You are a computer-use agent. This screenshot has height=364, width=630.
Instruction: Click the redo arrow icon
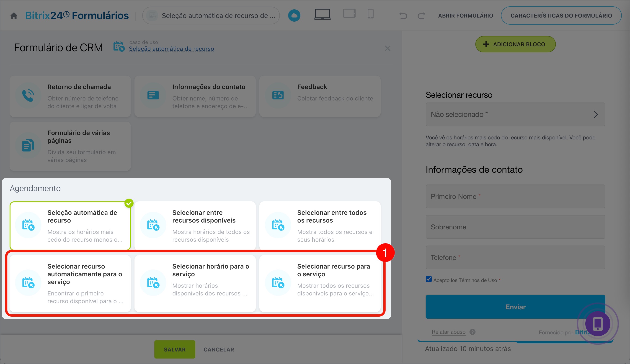coord(421,16)
